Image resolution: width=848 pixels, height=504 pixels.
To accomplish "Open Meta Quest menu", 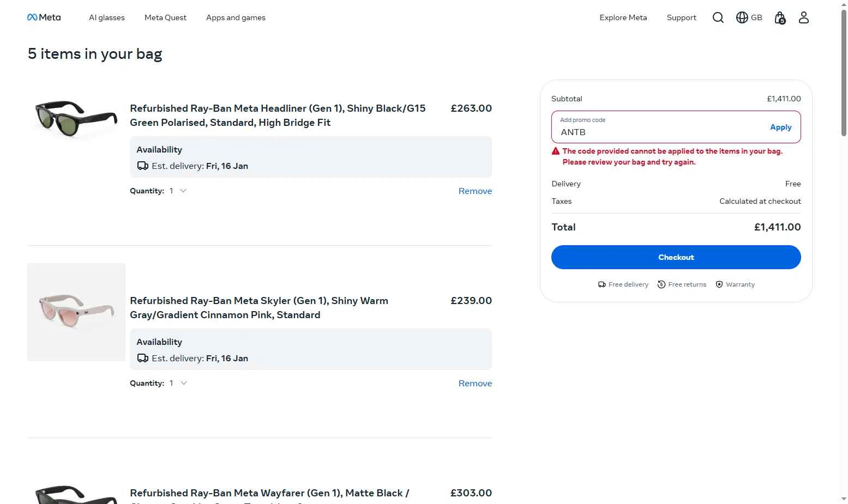I will point(165,17).
